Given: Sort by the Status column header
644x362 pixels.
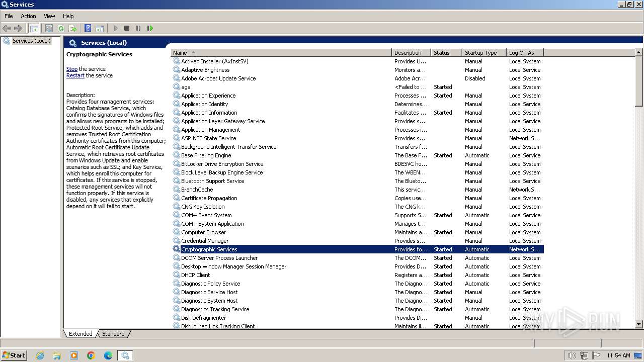Looking at the screenshot, I should (447, 52).
